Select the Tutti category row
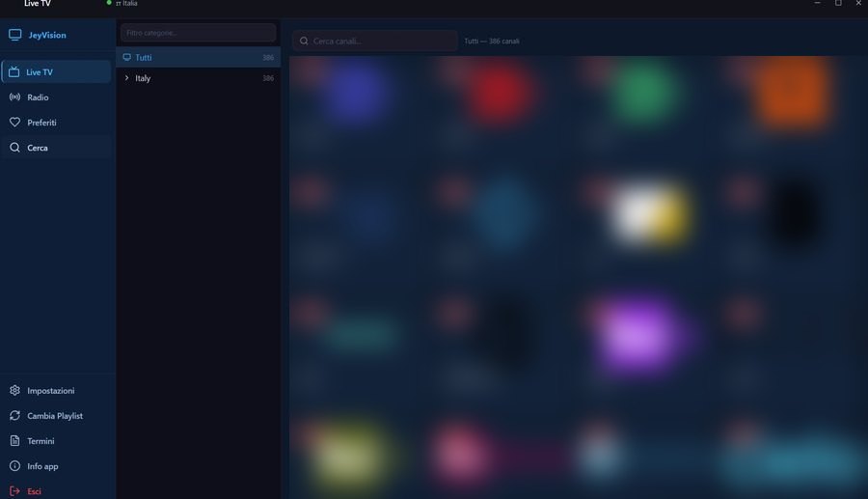 pyautogui.click(x=198, y=58)
